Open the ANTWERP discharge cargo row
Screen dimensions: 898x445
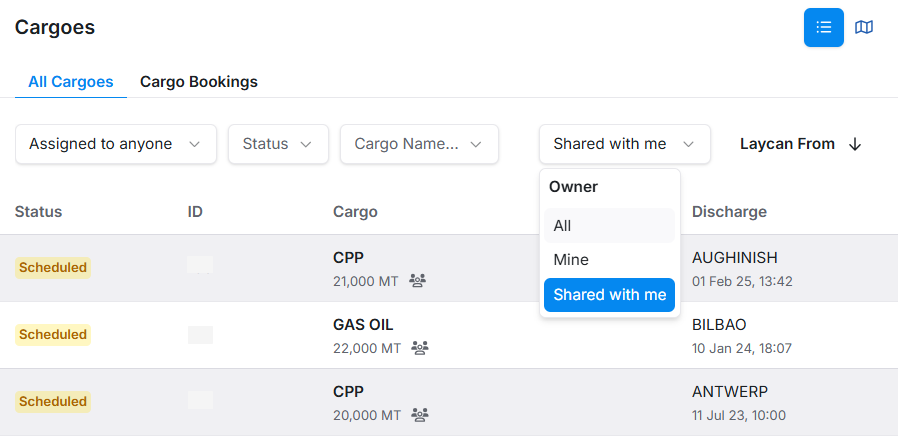click(x=730, y=392)
